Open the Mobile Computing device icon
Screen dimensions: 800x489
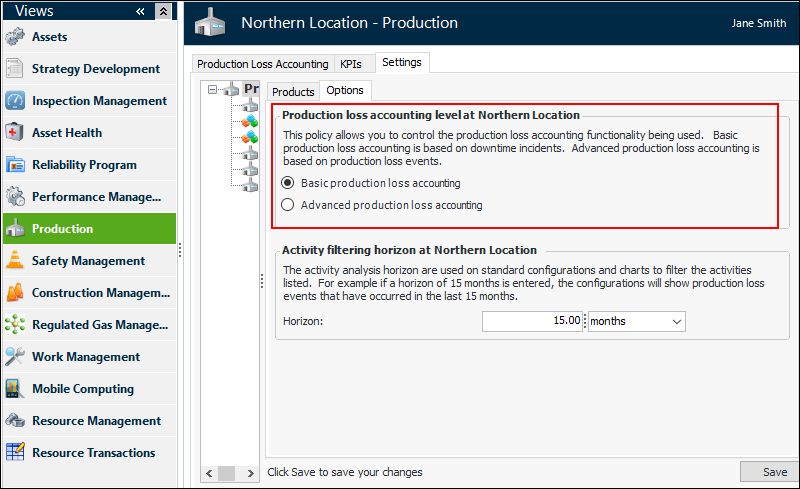click(15, 388)
